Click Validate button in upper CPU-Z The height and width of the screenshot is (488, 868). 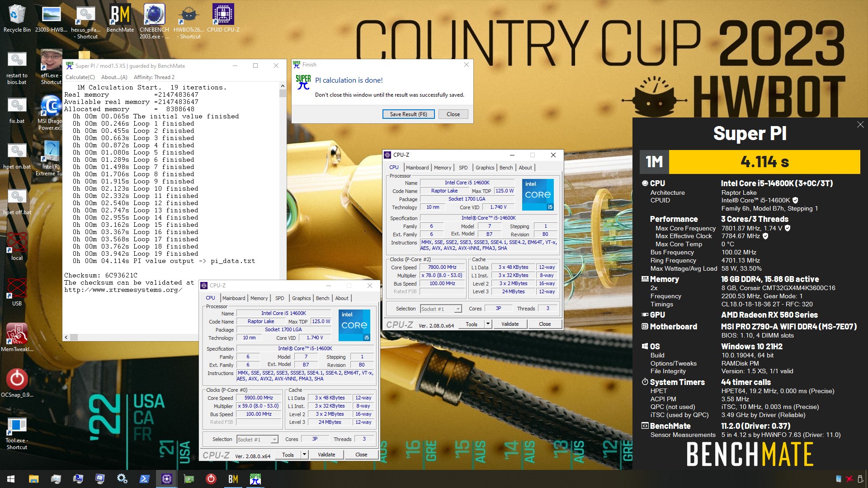tap(510, 324)
